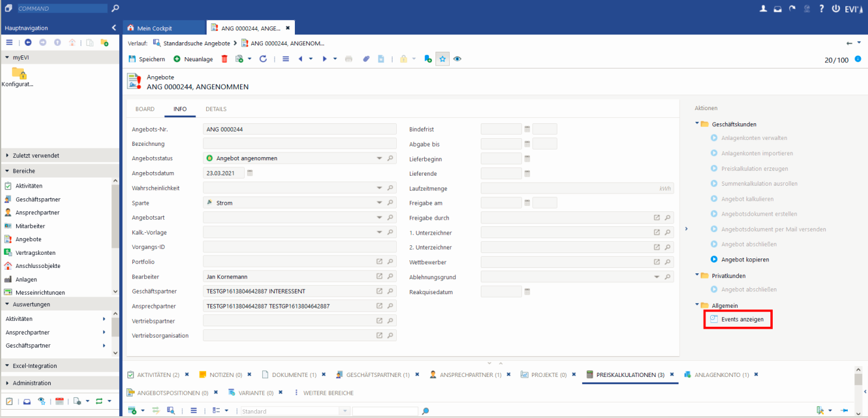Toggle the star favorite button in toolbar
This screenshot has height=418, width=868.
coord(442,59)
